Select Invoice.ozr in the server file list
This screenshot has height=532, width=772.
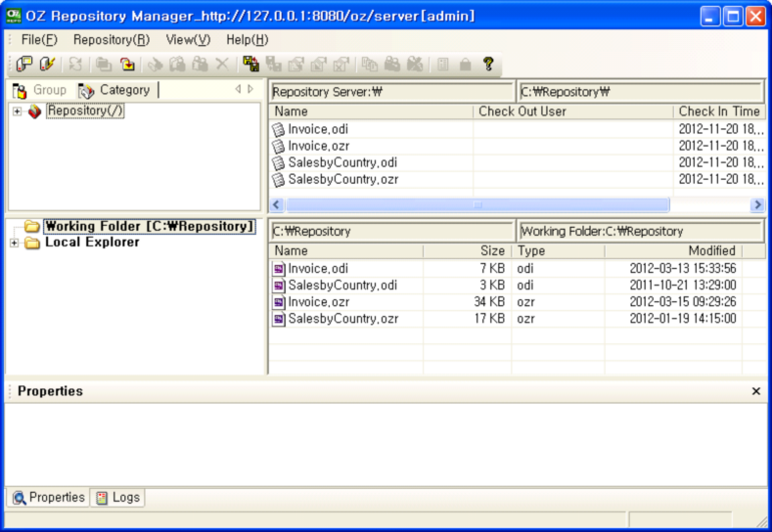319,146
